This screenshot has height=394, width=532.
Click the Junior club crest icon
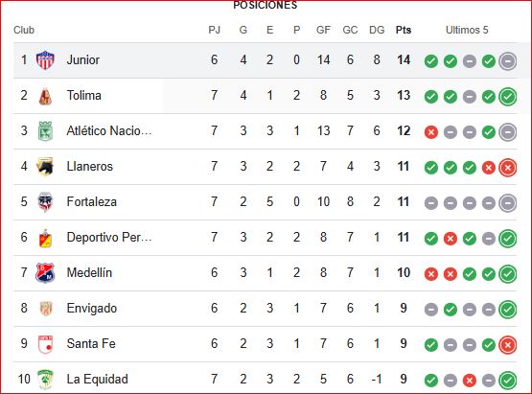45,60
